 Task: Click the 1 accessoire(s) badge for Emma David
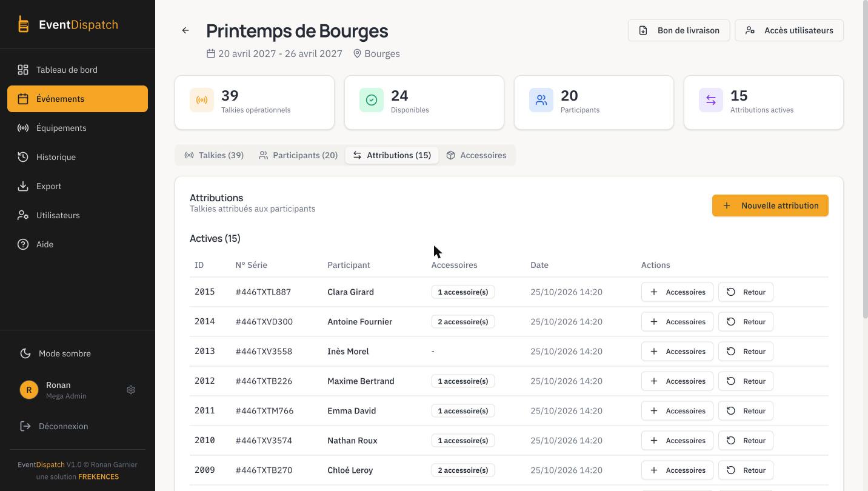(x=463, y=411)
